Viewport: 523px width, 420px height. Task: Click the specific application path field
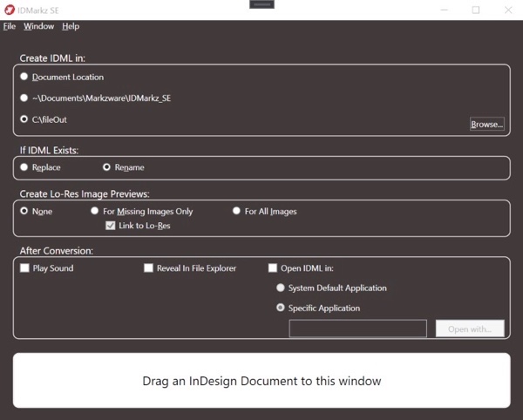tap(358, 329)
